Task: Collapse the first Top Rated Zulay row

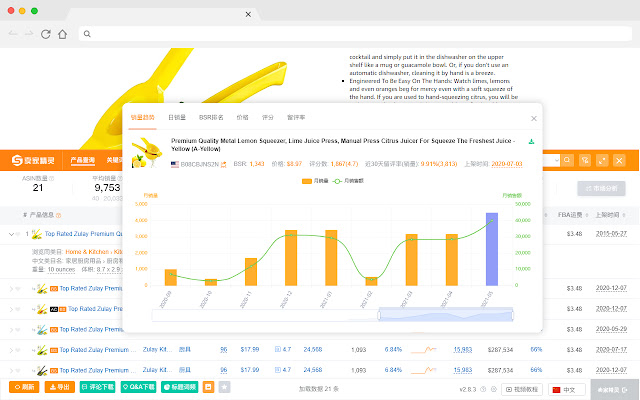Action: pos(11,234)
